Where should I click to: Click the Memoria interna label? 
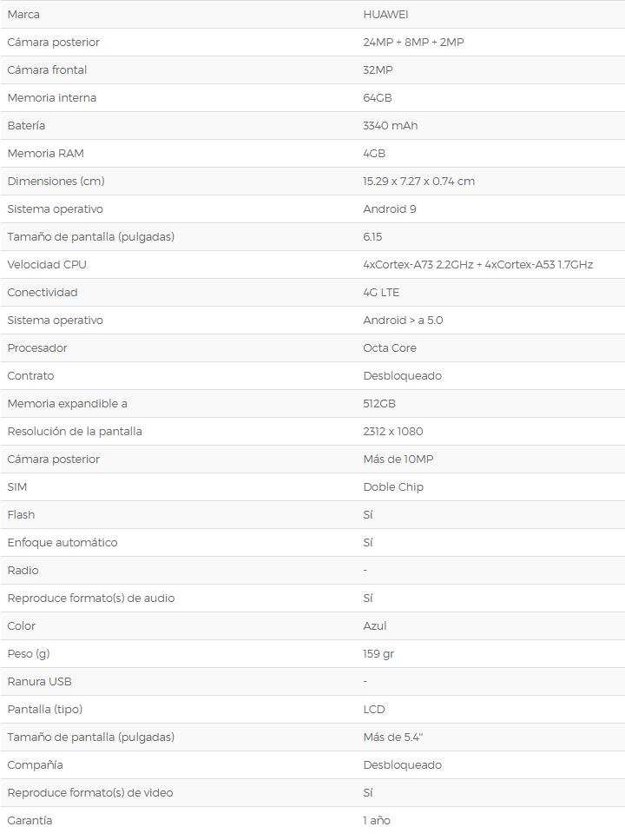pyautogui.click(x=52, y=98)
